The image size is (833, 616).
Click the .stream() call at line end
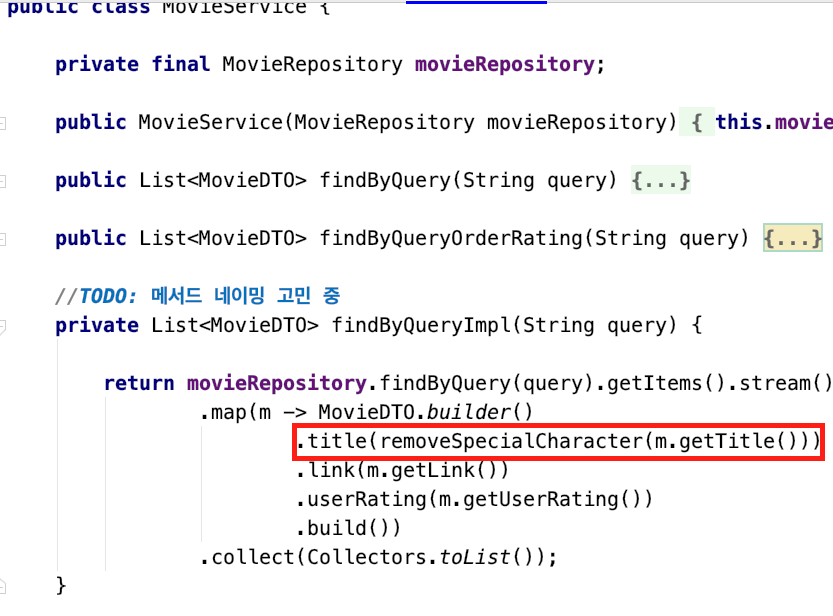(780, 383)
